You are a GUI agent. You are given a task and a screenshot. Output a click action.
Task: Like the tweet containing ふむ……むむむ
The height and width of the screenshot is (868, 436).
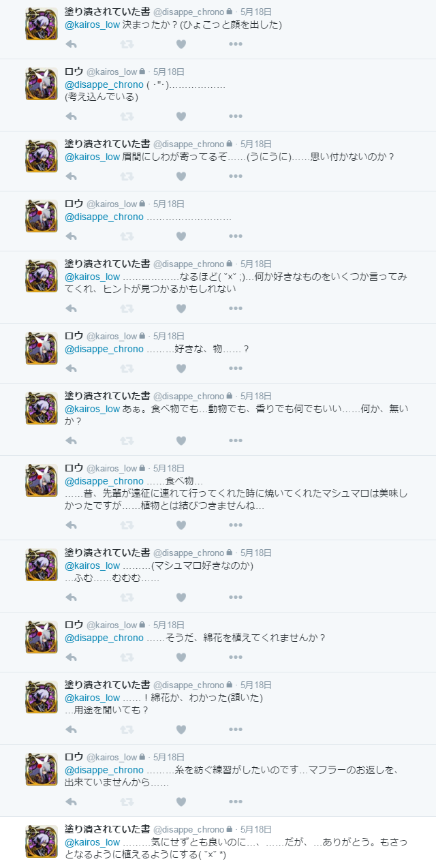pyautogui.click(x=181, y=598)
